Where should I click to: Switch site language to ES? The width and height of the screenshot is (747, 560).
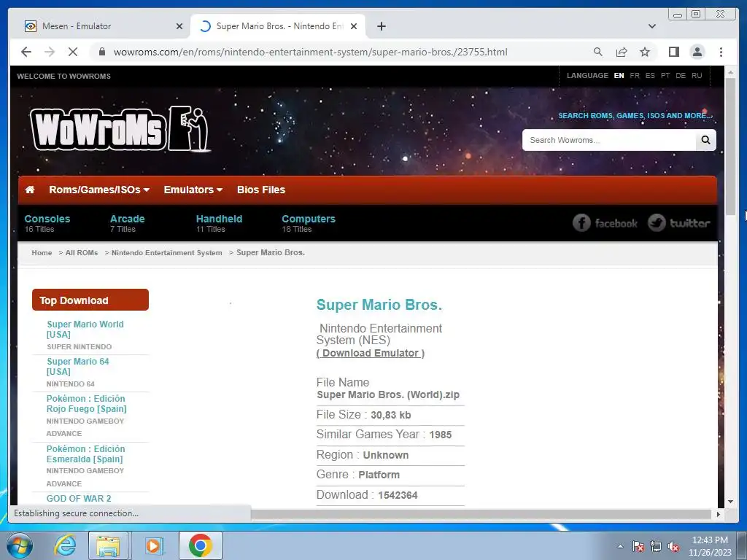point(650,76)
